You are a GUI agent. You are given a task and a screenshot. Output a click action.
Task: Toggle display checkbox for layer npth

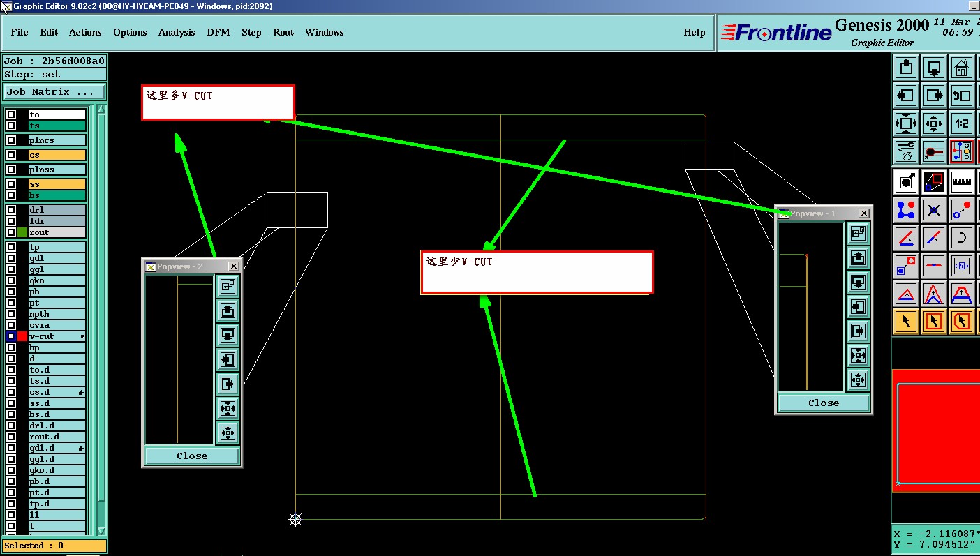coord(11,314)
